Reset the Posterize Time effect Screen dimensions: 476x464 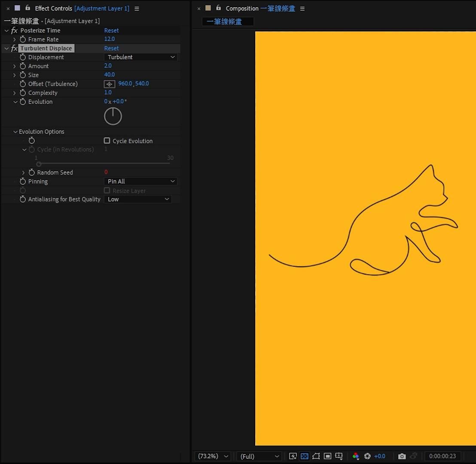111,31
